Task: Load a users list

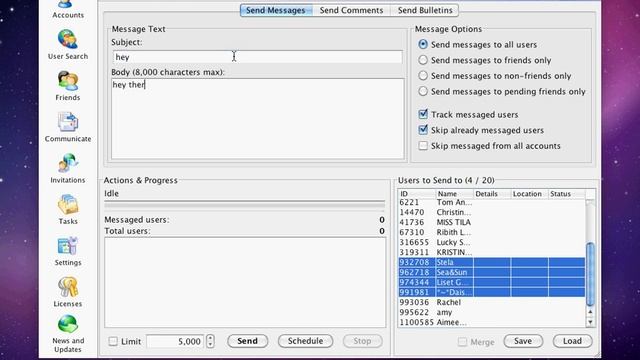Action: click(x=572, y=341)
